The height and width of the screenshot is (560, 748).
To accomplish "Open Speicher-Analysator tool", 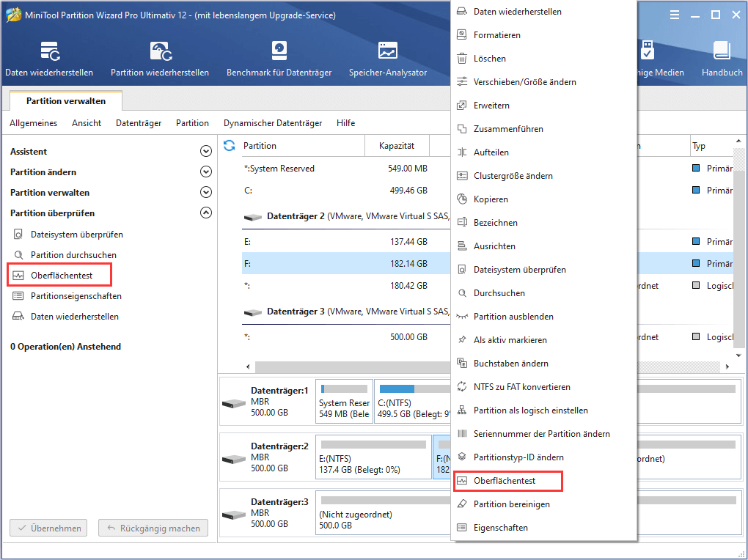I will click(388, 59).
